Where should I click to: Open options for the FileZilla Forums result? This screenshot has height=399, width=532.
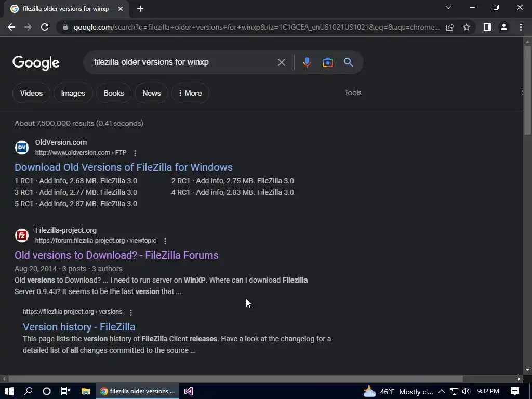[x=165, y=241]
